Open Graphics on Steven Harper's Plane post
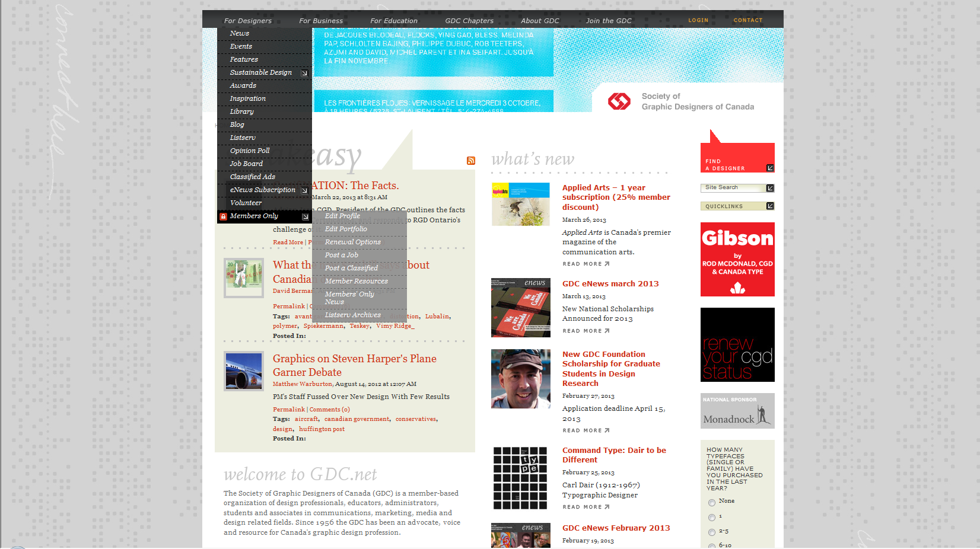The height and width of the screenshot is (549, 980). tap(354, 366)
